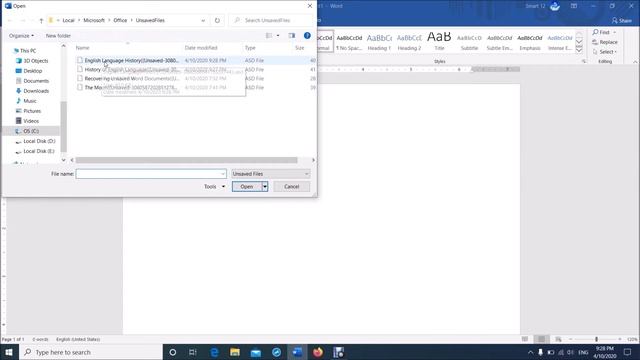Open Firefox from taskbar

pos(318,352)
